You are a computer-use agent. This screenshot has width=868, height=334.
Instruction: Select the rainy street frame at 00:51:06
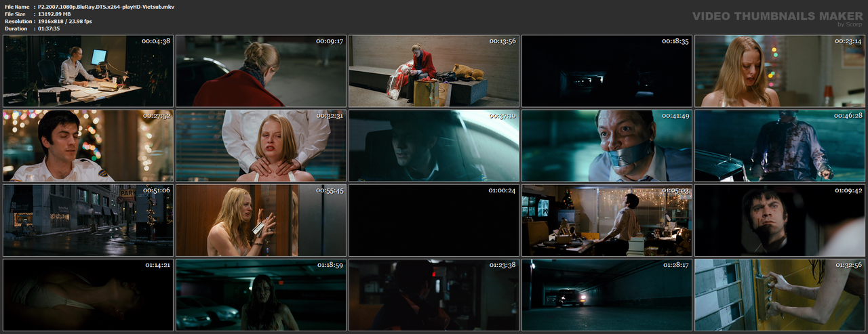pyautogui.click(x=88, y=220)
